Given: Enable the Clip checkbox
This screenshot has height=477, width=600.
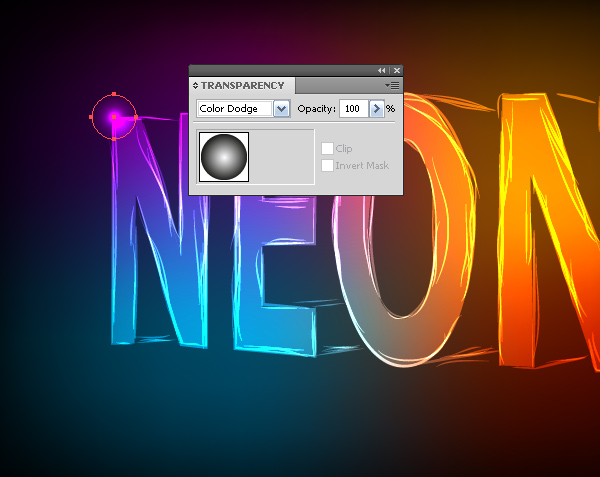Looking at the screenshot, I should (x=327, y=148).
